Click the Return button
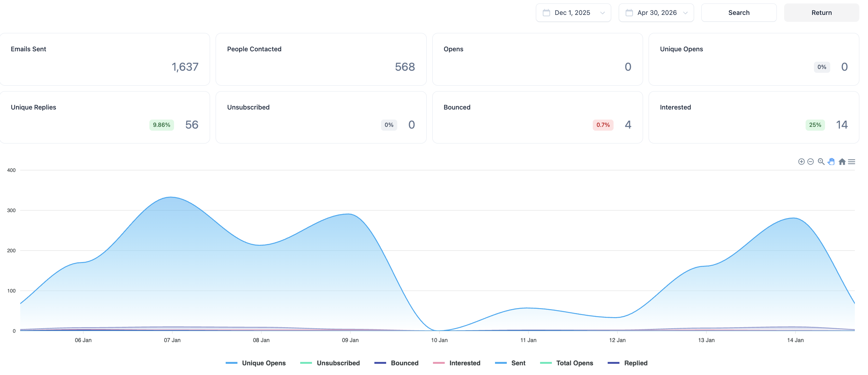 click(822, 13)
